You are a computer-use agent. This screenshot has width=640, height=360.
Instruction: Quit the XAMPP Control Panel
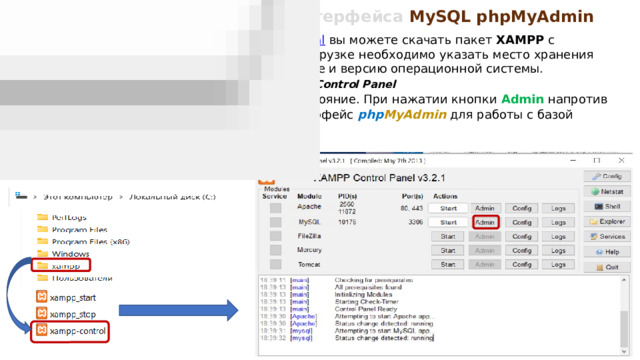607,267
